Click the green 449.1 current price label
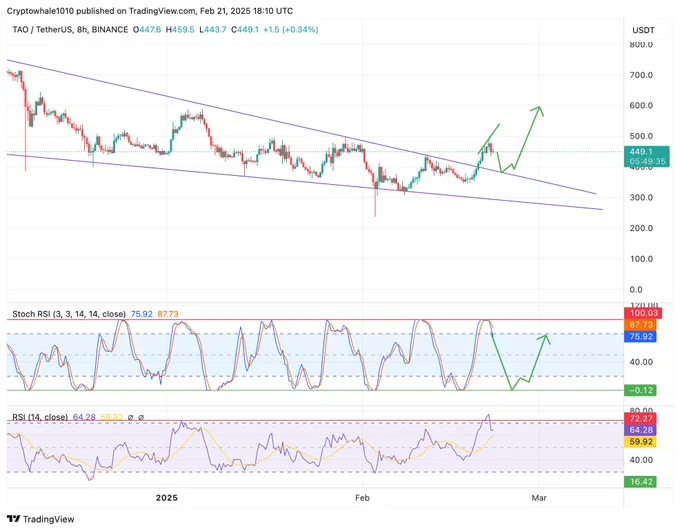 tap(641, 151)
